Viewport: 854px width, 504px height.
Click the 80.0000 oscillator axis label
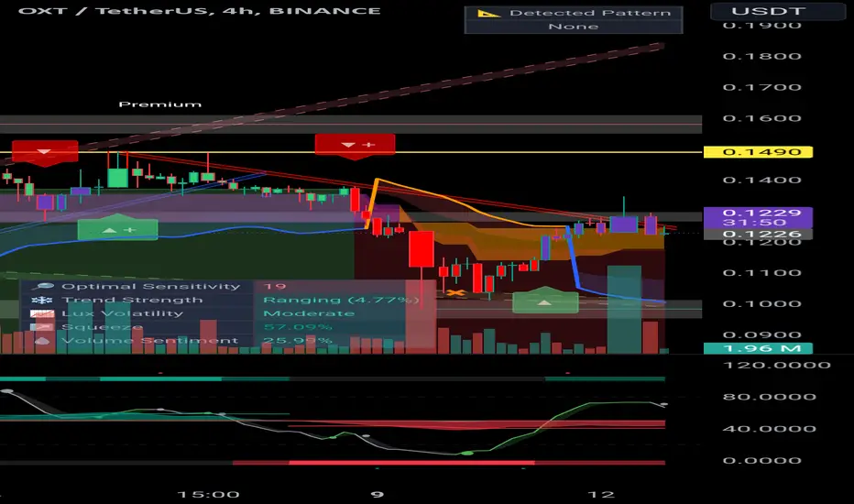pos(770,397)
